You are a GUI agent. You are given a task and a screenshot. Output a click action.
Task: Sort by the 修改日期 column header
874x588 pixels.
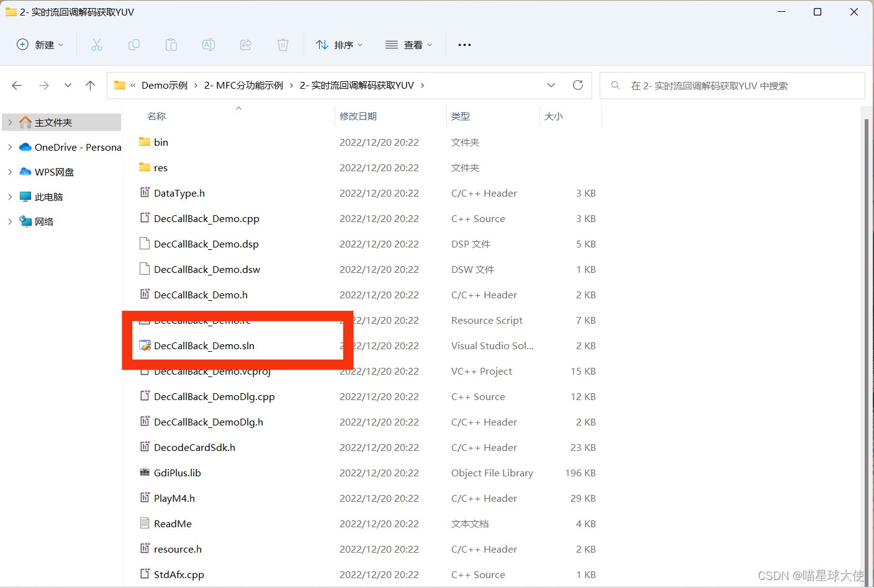coord(358,117)
